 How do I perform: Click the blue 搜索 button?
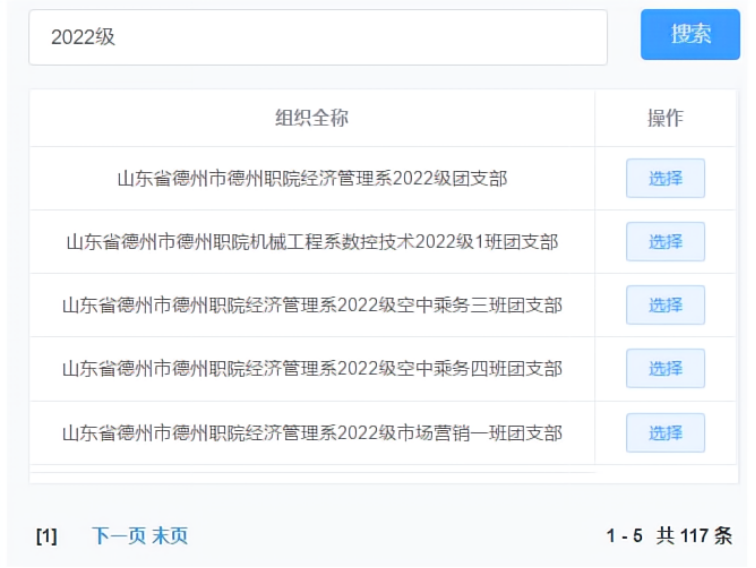[690, 34]
